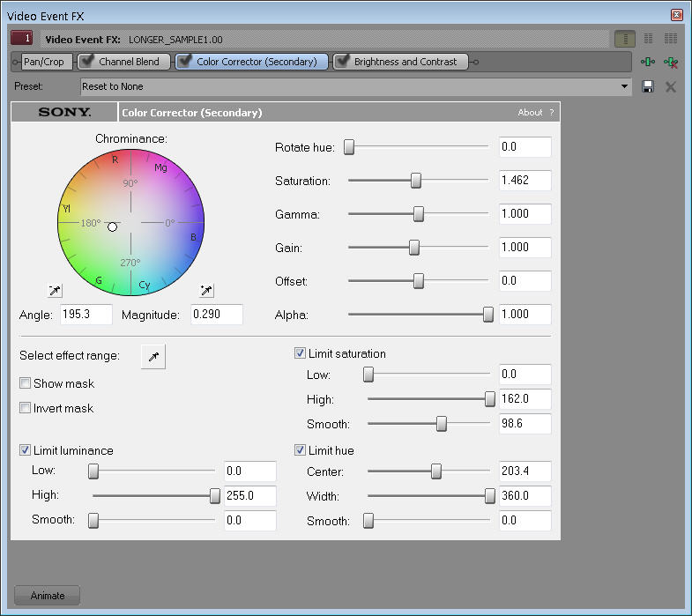Select the Brightness and Contrast plug-in
This screenshot has height=616, width=692.
tap(405, 62)
